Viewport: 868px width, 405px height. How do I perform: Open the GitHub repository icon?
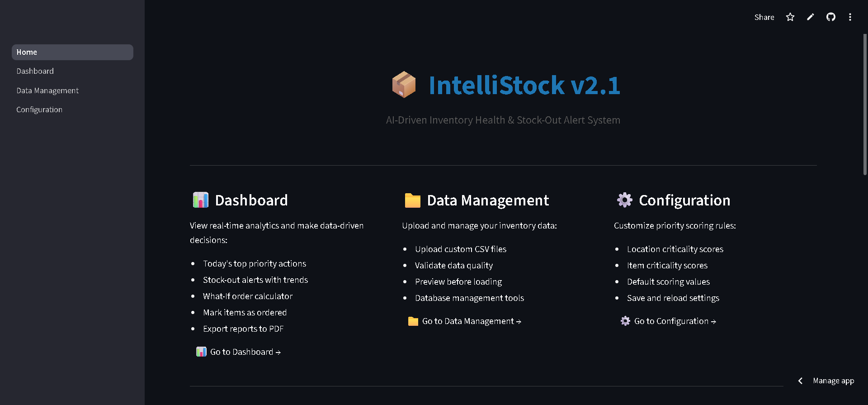pyautogui.click(x=831, y=17)
